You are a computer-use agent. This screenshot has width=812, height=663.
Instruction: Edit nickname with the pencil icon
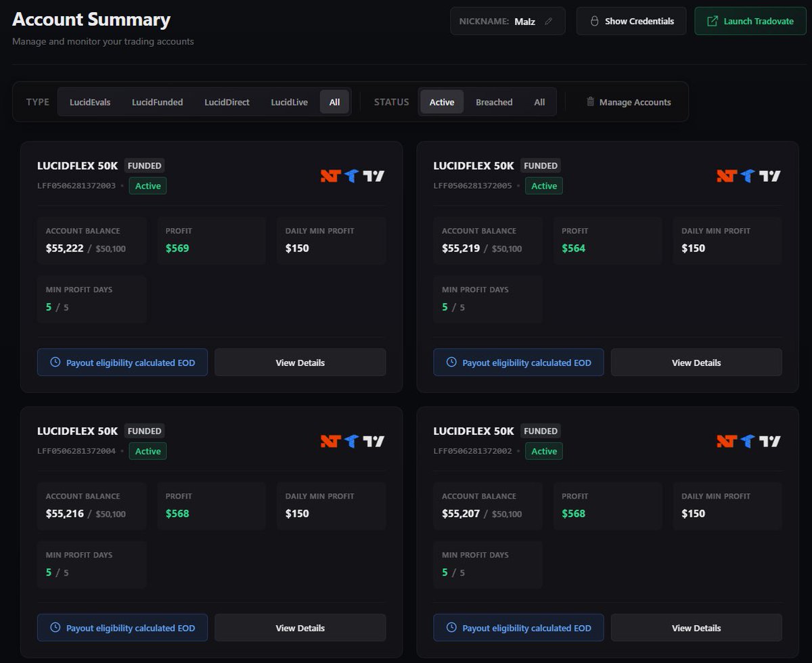point(549,22)
